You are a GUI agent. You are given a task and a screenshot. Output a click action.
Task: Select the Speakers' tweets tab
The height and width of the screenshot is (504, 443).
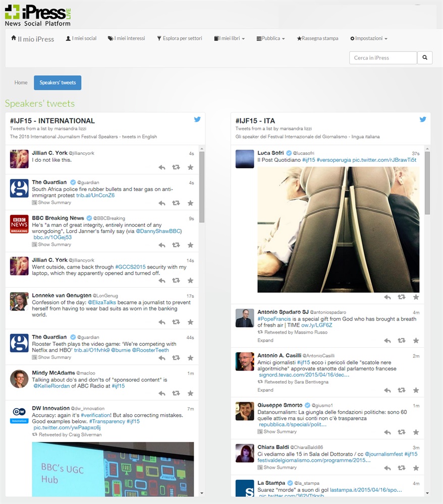[58, 83]
